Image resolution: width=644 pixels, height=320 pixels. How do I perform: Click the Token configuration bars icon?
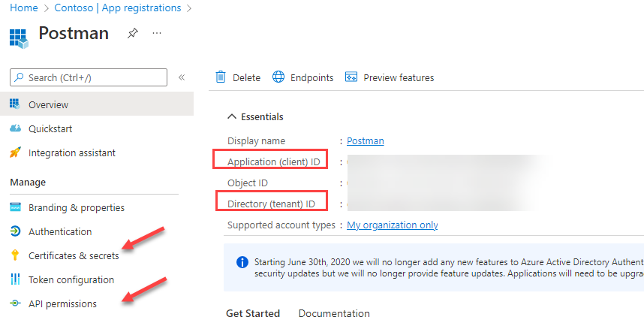(x=15, y=279)
